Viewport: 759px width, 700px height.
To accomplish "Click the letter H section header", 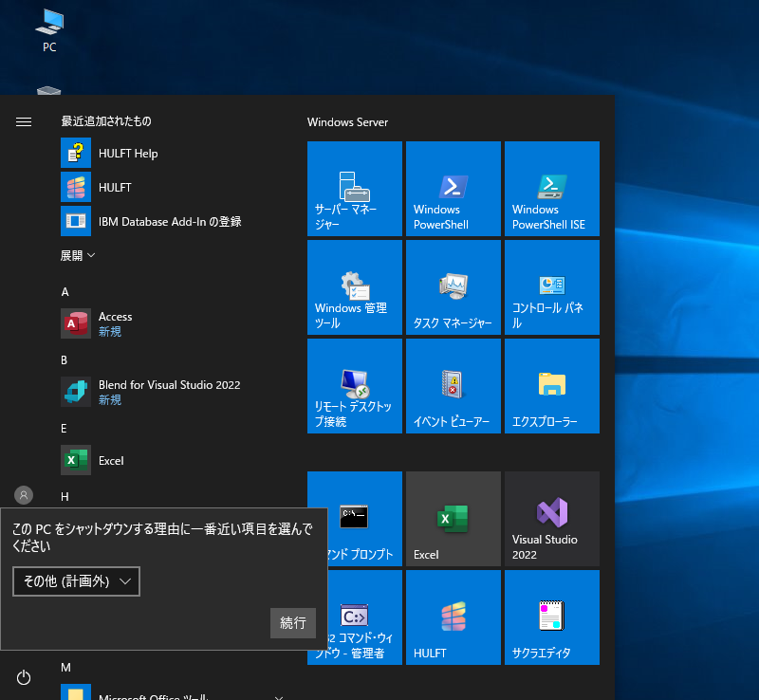I will (x=65, y=497).
